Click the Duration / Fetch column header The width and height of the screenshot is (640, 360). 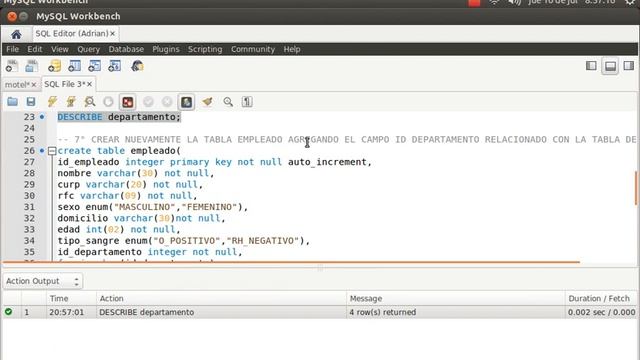click(x=601, y=298)
